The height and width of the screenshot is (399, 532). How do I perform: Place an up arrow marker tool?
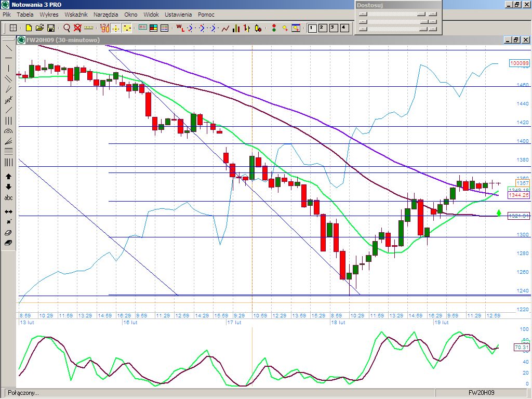(x=8, y=177)
